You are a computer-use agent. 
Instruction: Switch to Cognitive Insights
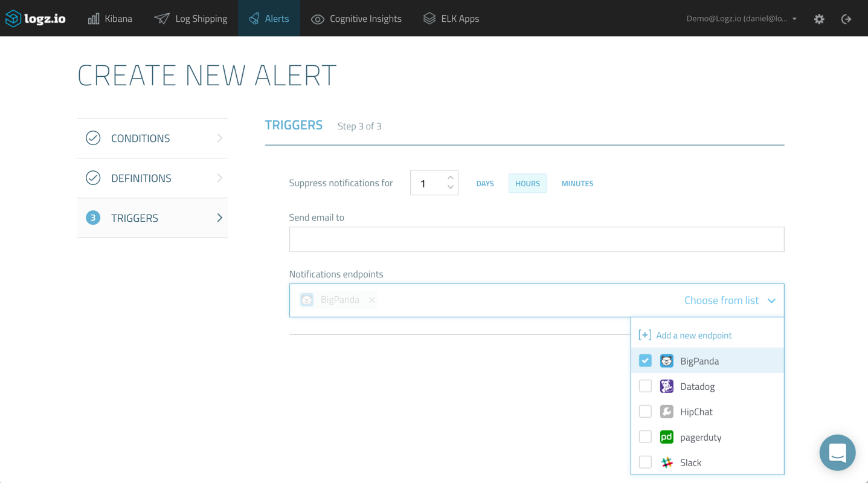pos(356,19)
